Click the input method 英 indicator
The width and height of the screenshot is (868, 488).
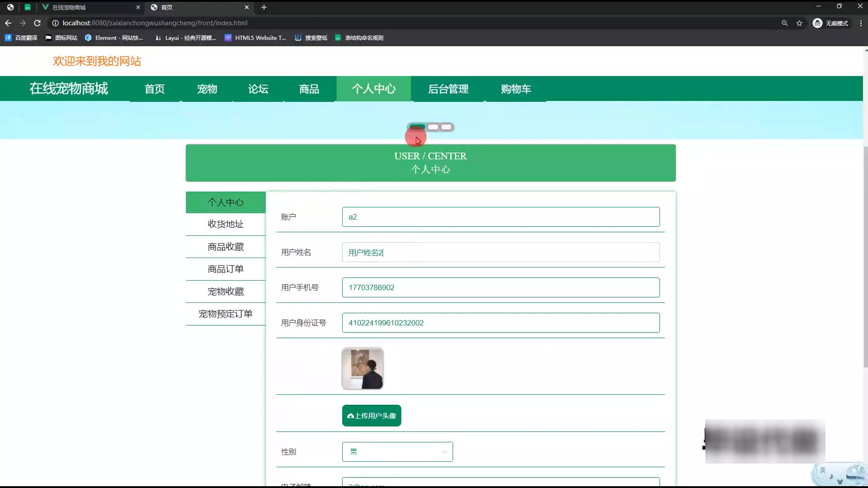pyautogui.click(x=823, y=470)
